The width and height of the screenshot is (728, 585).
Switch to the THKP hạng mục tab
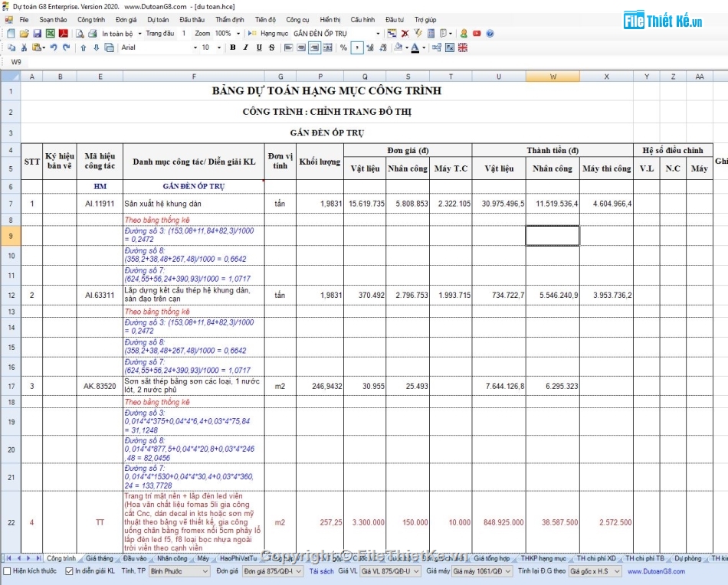point(543,558)
